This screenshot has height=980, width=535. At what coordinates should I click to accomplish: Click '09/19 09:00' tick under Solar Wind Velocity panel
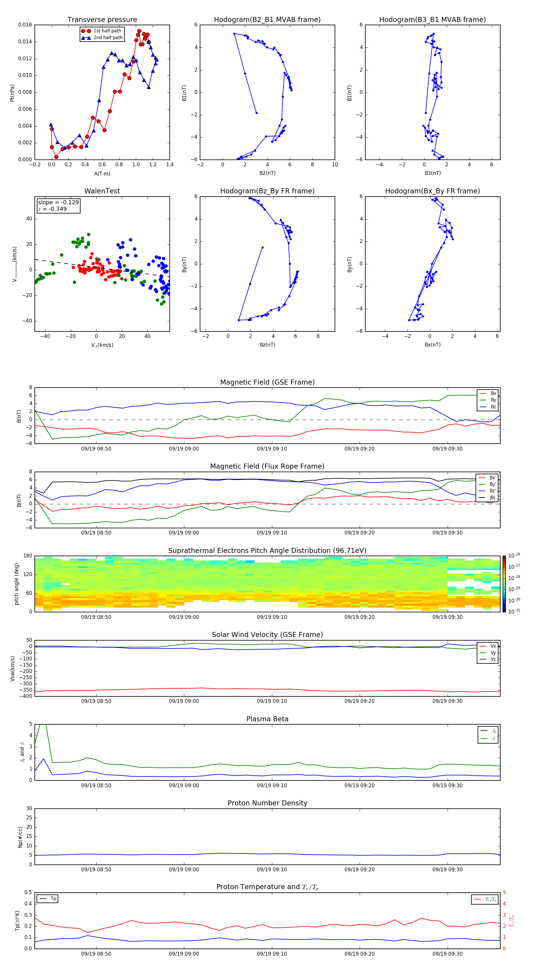point(184,701)
